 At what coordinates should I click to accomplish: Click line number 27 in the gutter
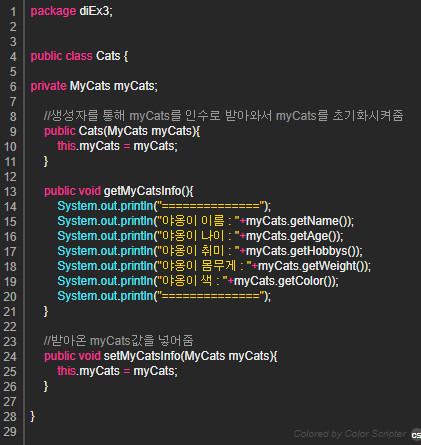click(10, 402)
